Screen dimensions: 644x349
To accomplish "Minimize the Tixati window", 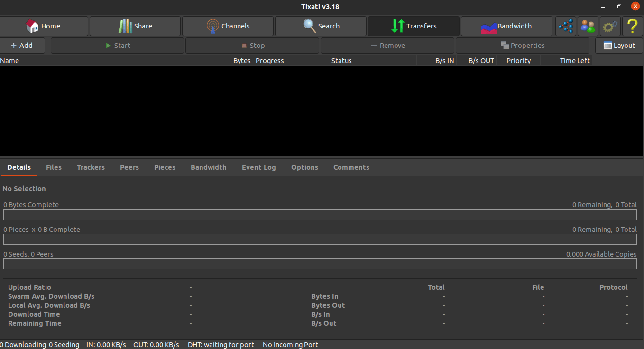I will pyautogui.click(x=603, y=7).
